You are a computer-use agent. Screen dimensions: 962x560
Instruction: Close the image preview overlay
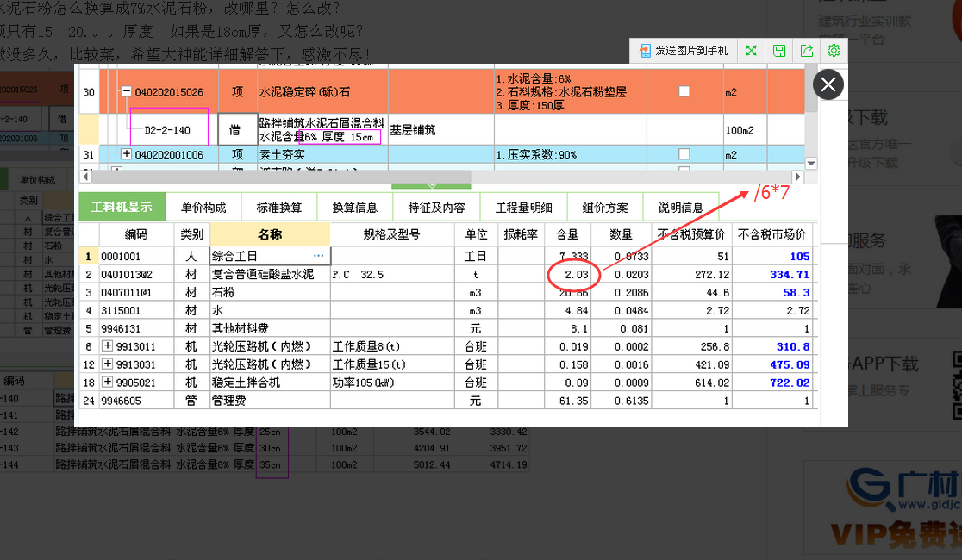828,84
